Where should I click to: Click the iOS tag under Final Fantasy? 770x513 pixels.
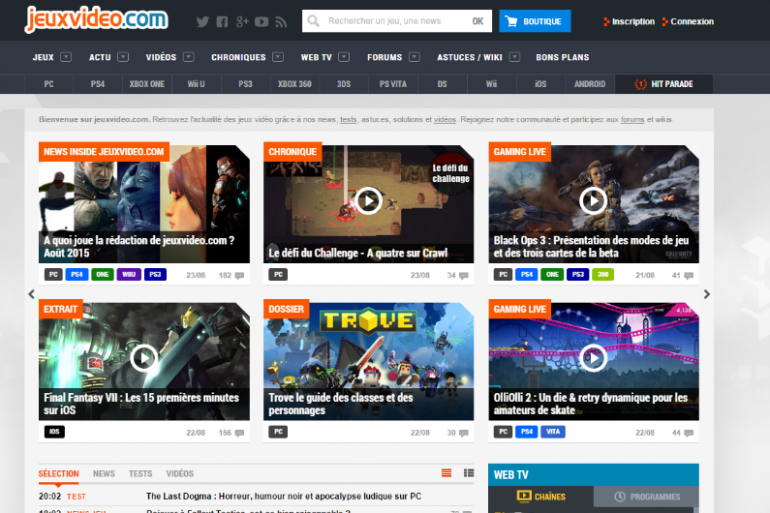click(55, 432)
